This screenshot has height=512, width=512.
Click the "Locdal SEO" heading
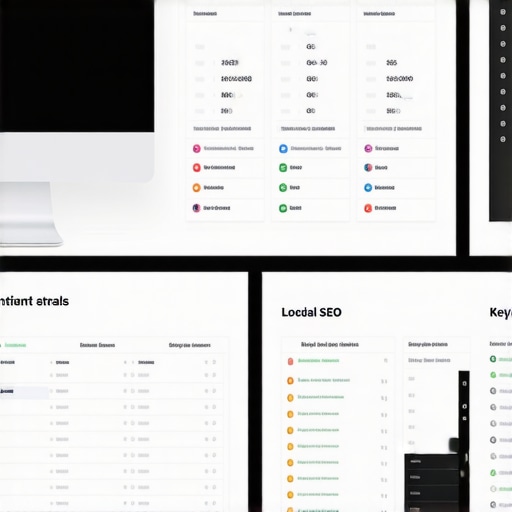pyautogui.click(x=311, y=312)
